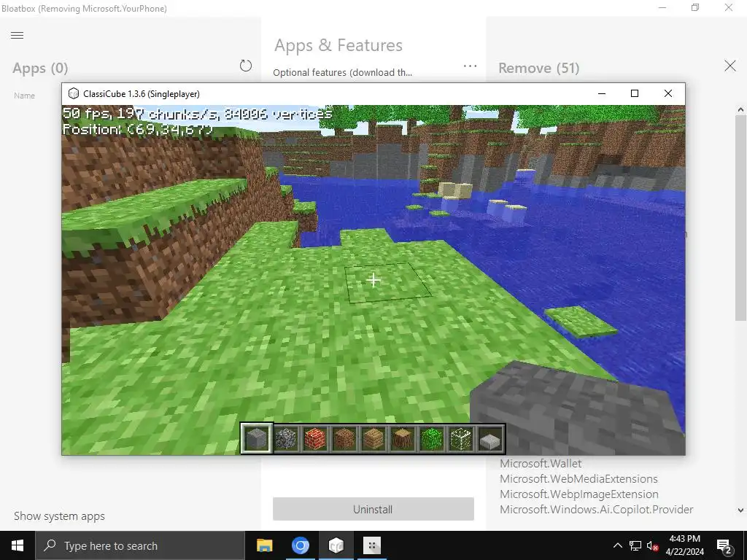Open the network status tray icon

click(635, 545)
